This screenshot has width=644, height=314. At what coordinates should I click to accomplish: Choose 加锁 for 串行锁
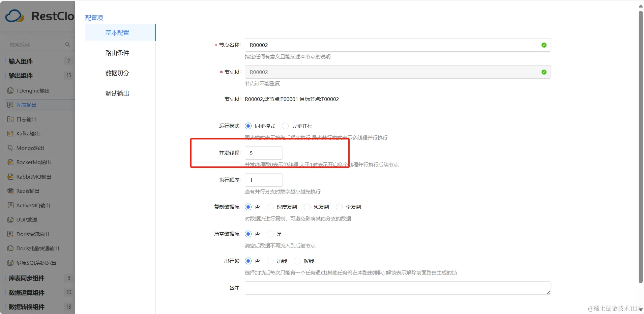pyautogui.click(x=270, y=261)
